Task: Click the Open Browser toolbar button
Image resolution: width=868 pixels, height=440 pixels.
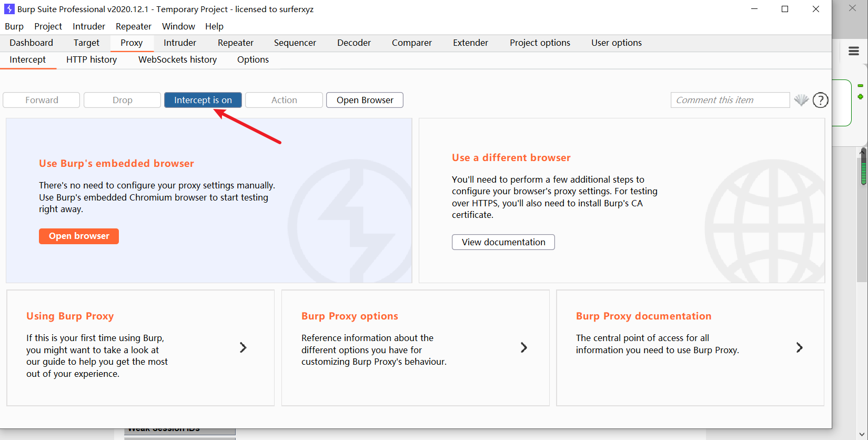Action: (365, 100)
